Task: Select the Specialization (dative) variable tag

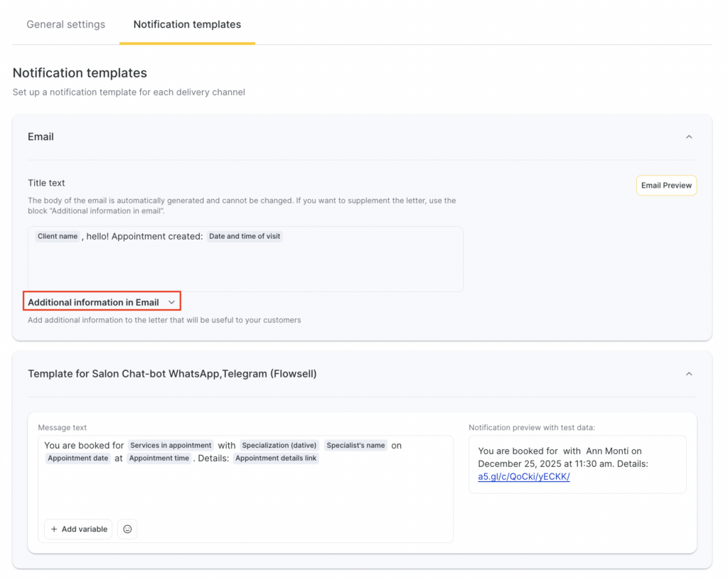Action: (x=279, y=446)
